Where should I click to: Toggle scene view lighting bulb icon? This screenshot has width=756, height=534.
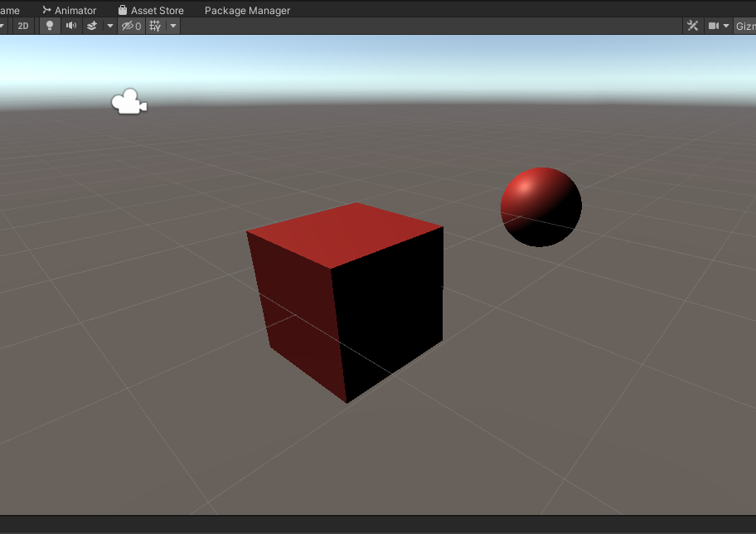point(49,26)
